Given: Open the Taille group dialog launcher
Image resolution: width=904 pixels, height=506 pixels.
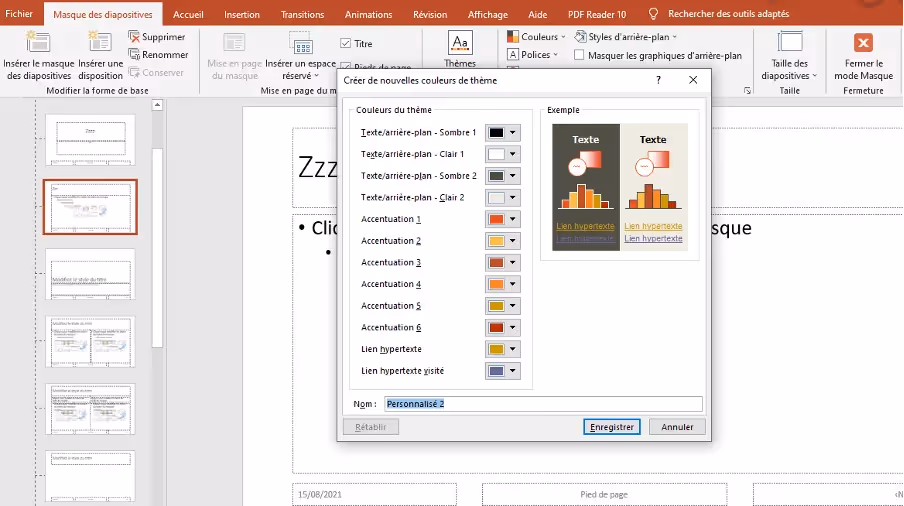Looking at the screenshot, I should pyautogui.click(x=747, y=90).
